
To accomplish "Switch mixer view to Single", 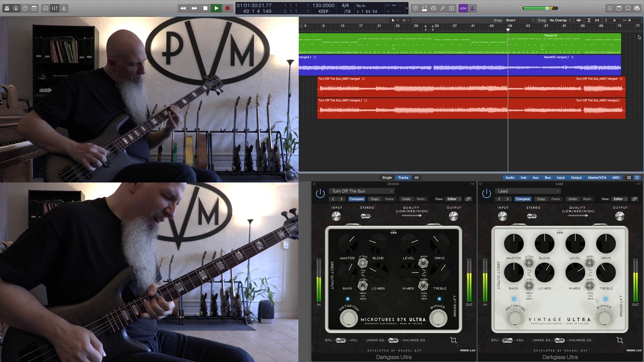I will tap(387, 177).
